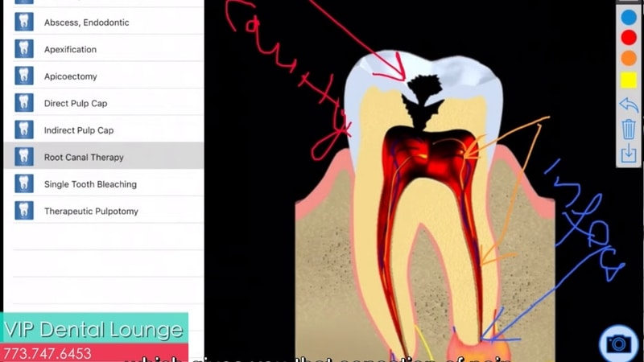Choose Direct Pulp Cap
644x362 pixels.
click(x=76, y=104)
